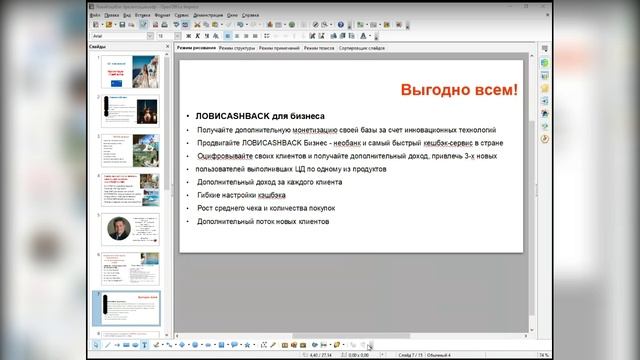640x360 pixels.
Task: Select slide 5 thumbnail with portrait photo
Action: click(130, 229)
